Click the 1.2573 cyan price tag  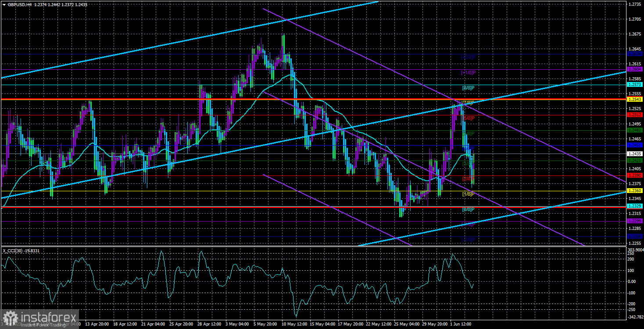point(635,84)
